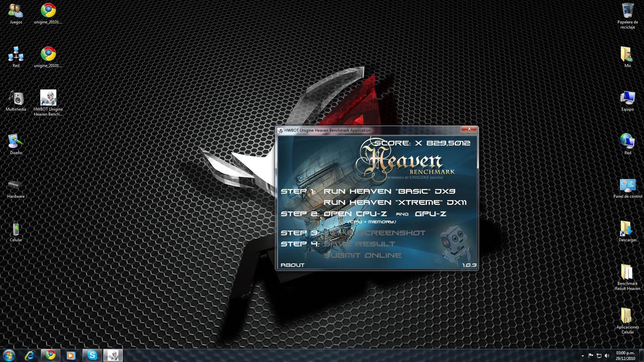The height and width of the screenshot is (362, 644).
Task: Open the About link in HWBOT window
Action: [293, 265]
